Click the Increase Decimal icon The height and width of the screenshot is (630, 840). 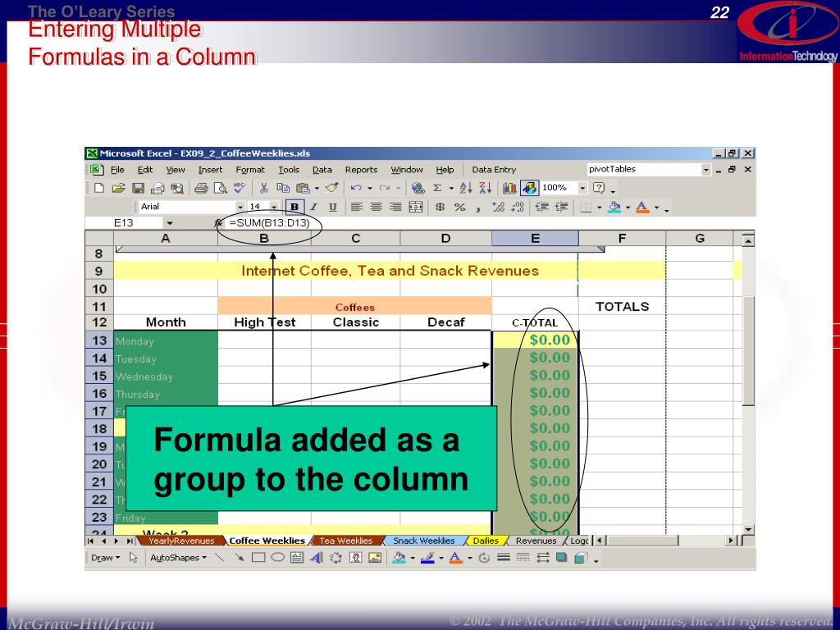click(x=498, y=208)
